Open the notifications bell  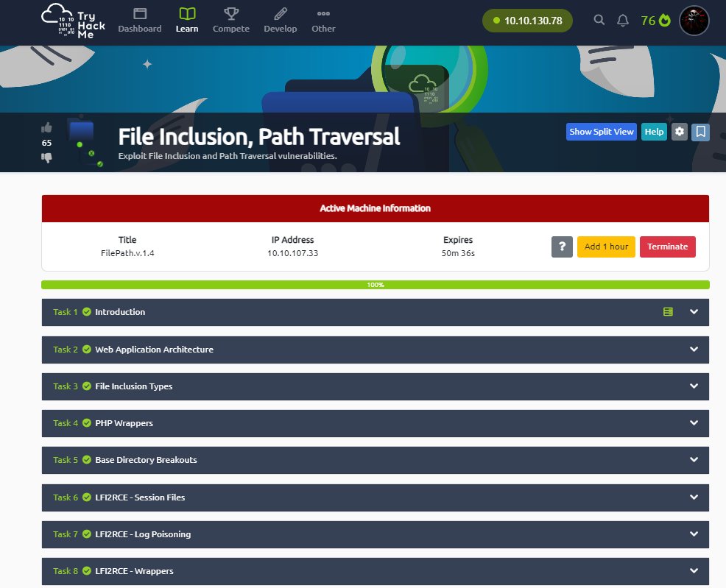[623, 21]
